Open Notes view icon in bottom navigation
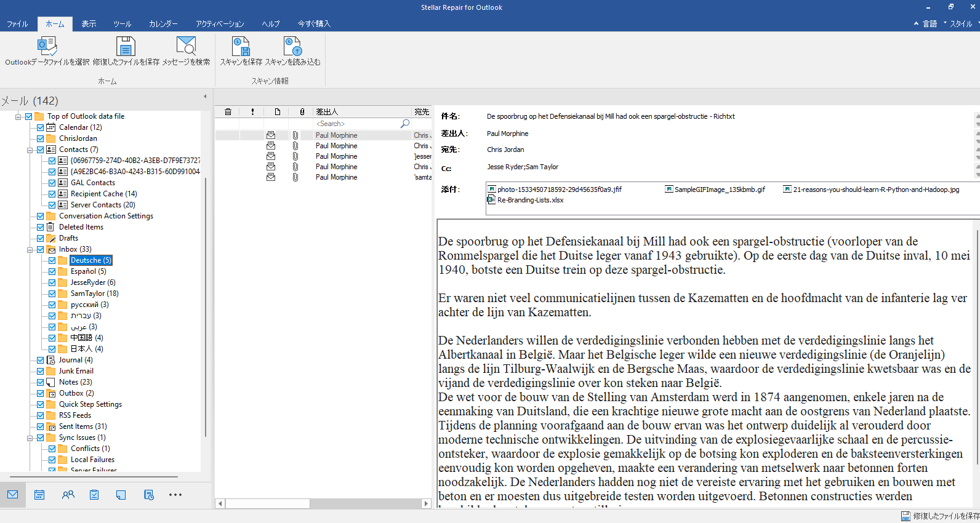 point(121,495)
